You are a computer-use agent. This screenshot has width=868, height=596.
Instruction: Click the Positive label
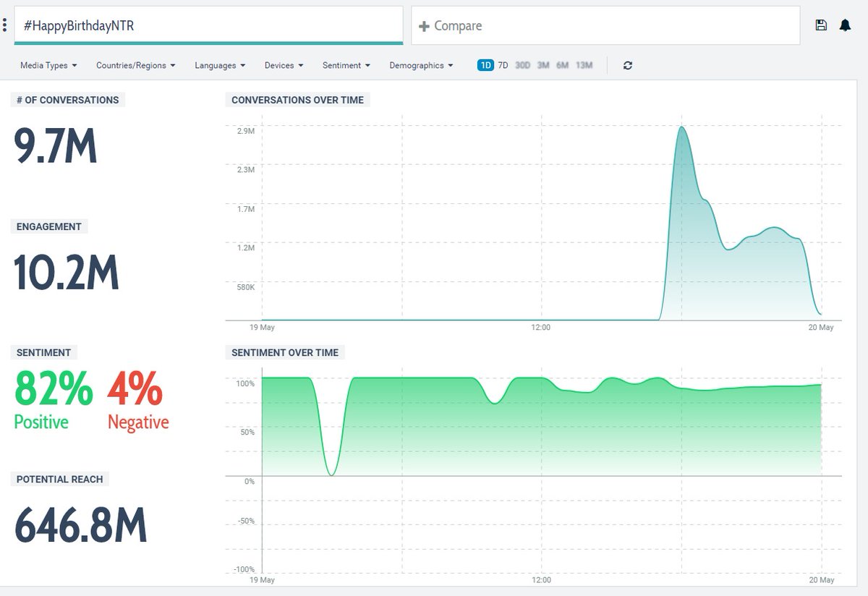41,422
